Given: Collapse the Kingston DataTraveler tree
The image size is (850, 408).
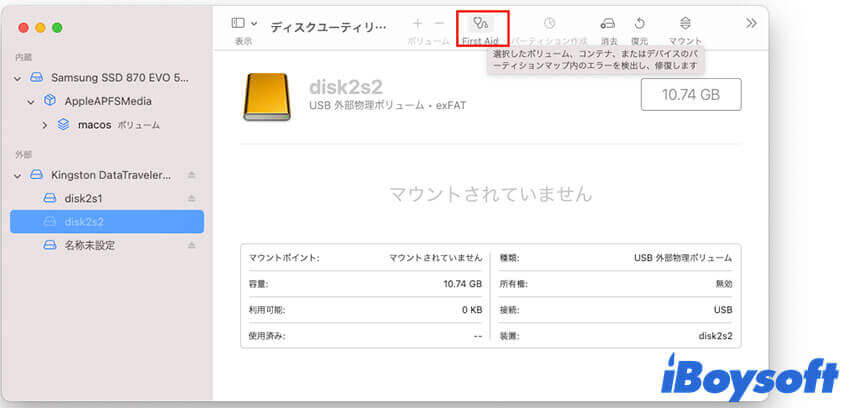Looking at the screenshot, I should [x=18, y=176].
